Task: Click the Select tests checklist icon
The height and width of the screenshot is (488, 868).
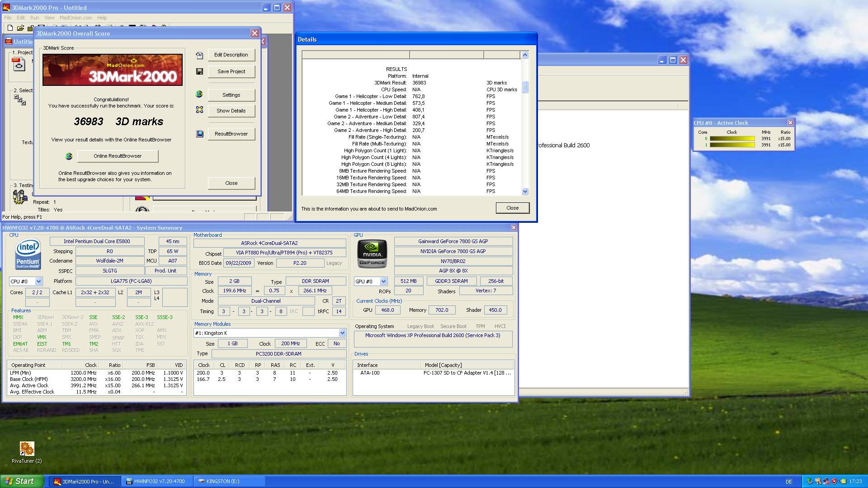Action: [x=20, y=100]
